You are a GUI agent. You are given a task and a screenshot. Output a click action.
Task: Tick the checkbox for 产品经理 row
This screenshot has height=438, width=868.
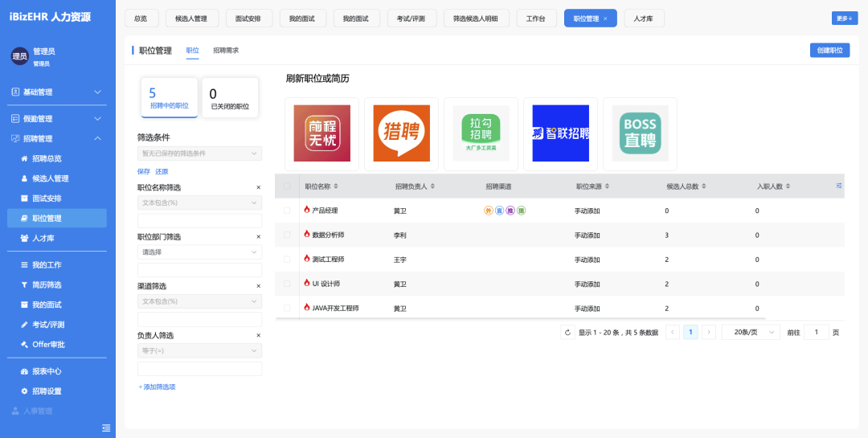click(287, 211)
